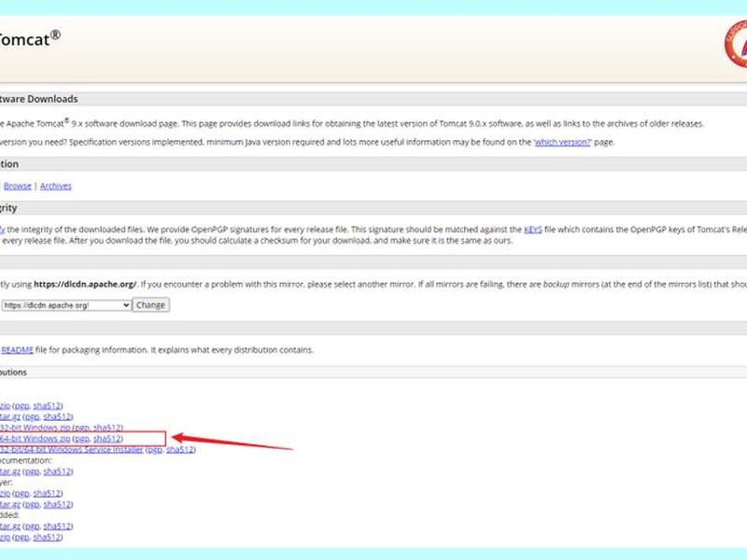Expand the https://dlcdn.apache.org/ mirror dropdown
The image size is (747, 560).
(66, 305)
